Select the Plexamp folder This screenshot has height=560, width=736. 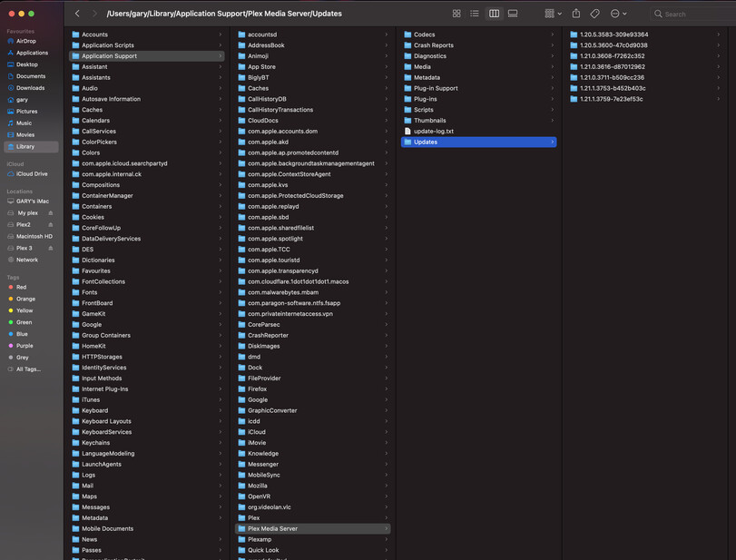click(x=312, y=539)
